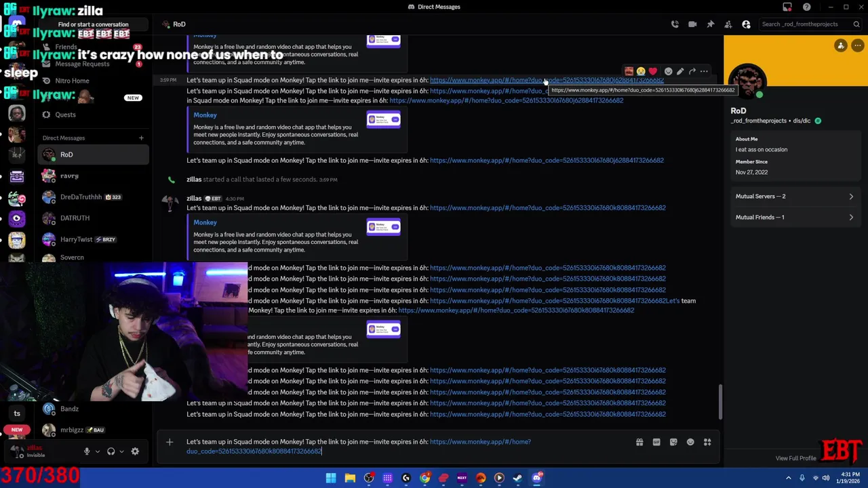Select the RoD direct message

point(93,155)
